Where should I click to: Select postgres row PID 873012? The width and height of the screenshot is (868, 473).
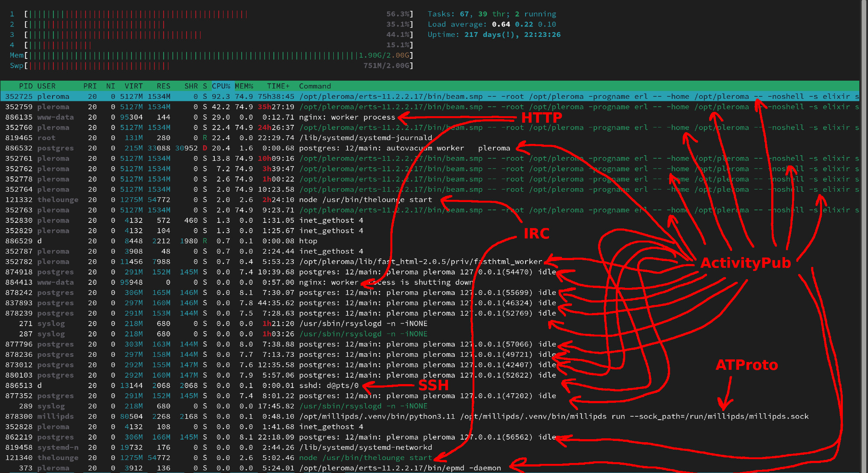[430, 365]
